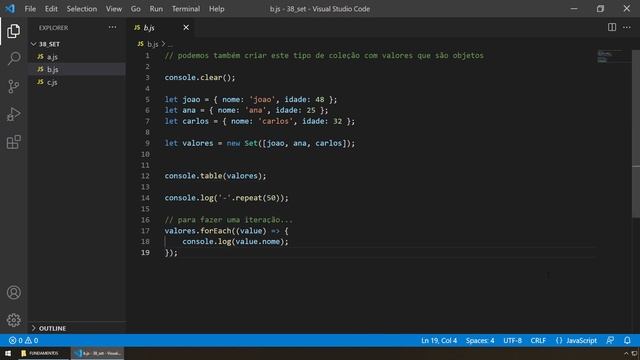Open a.js in the explorer

[77, 57]
